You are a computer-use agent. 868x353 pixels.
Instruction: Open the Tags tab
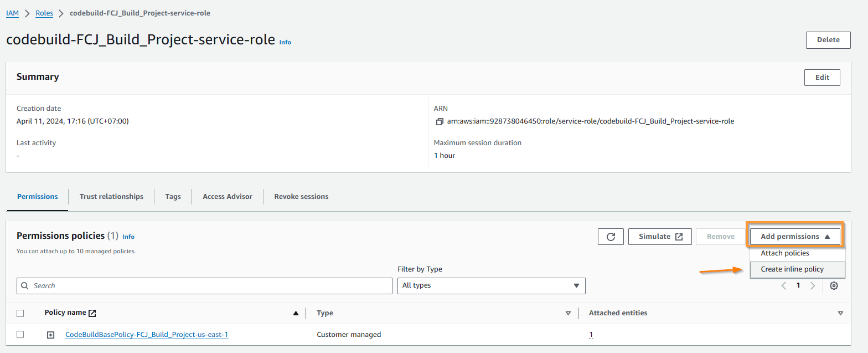click(173, 197)
